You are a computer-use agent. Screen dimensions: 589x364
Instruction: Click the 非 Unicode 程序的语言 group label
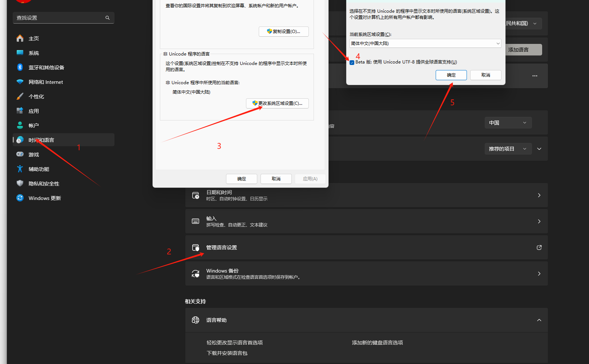(186, 54)
